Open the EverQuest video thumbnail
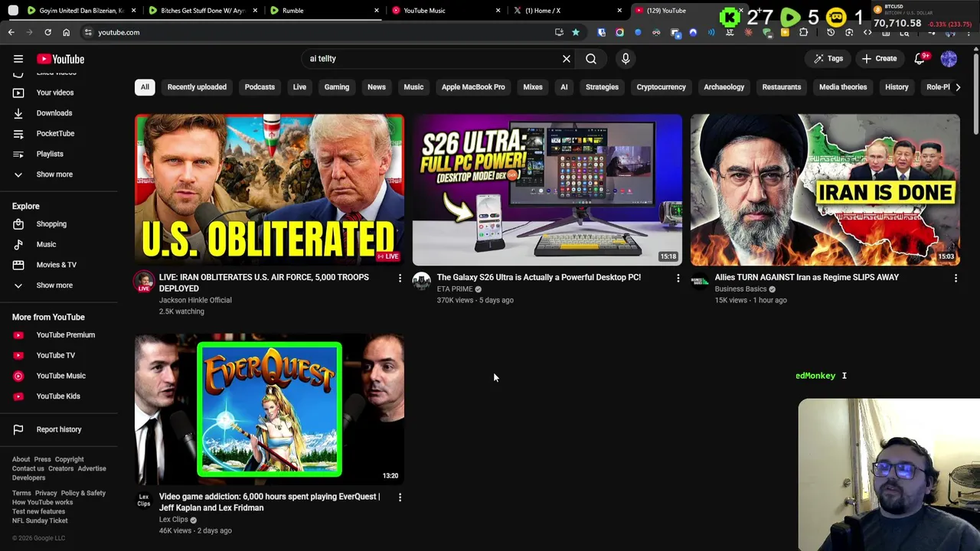Screen dimensions: 980x551 coord(269,409)
